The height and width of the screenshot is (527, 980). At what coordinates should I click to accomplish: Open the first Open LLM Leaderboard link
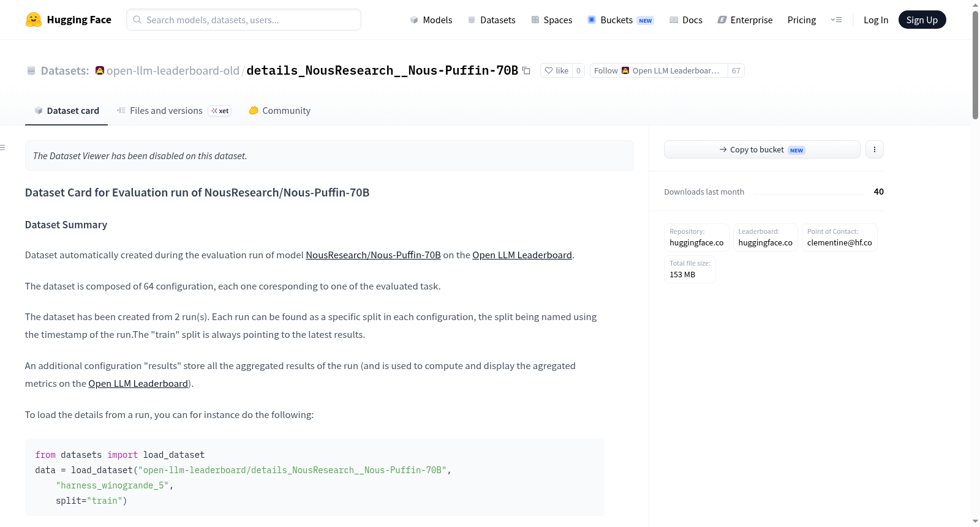click(x=522, y=255)
